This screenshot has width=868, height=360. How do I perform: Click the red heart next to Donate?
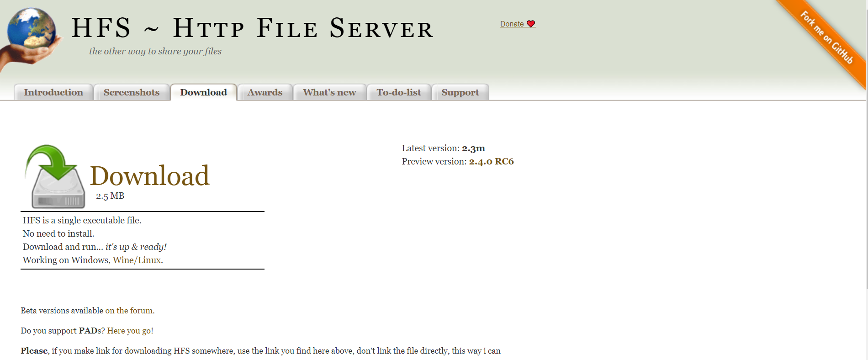coord(531,24)
